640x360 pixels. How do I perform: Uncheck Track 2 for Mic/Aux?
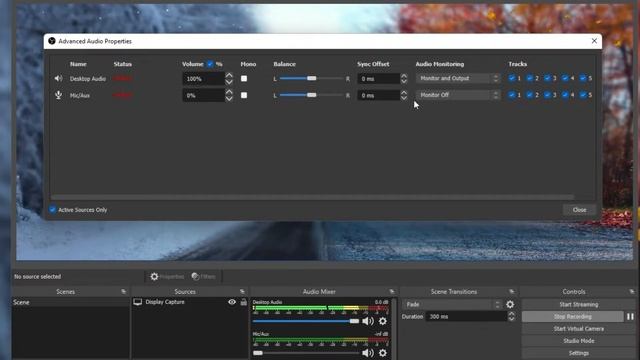[x=529, y=95]
